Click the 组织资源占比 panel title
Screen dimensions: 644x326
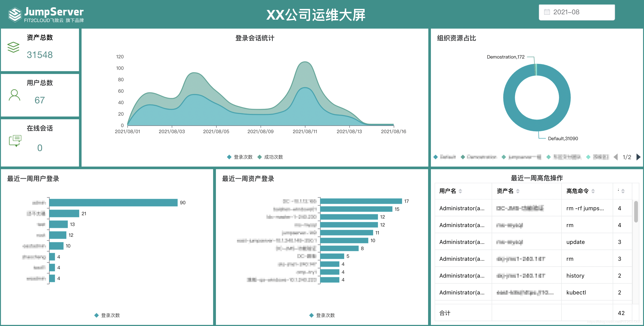456,38
